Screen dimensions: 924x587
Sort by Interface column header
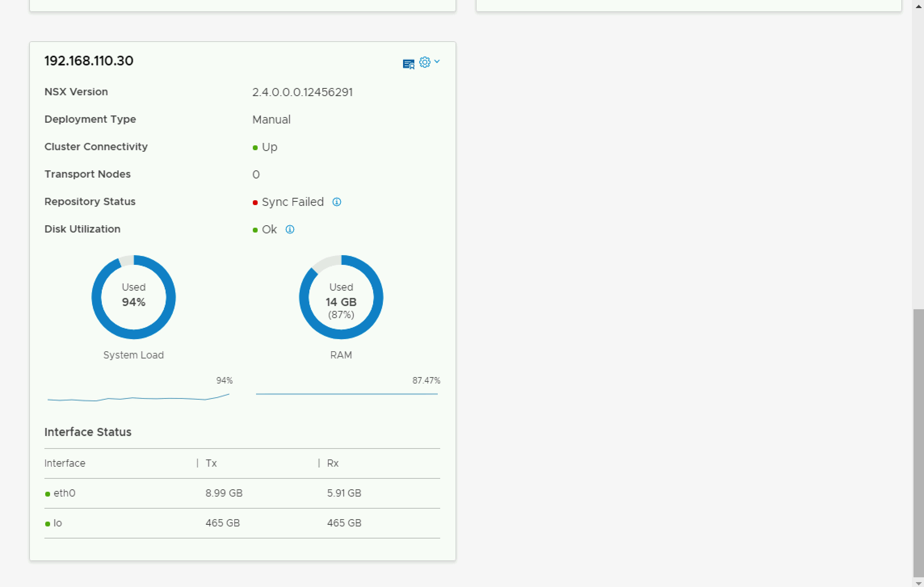(65, 463)
